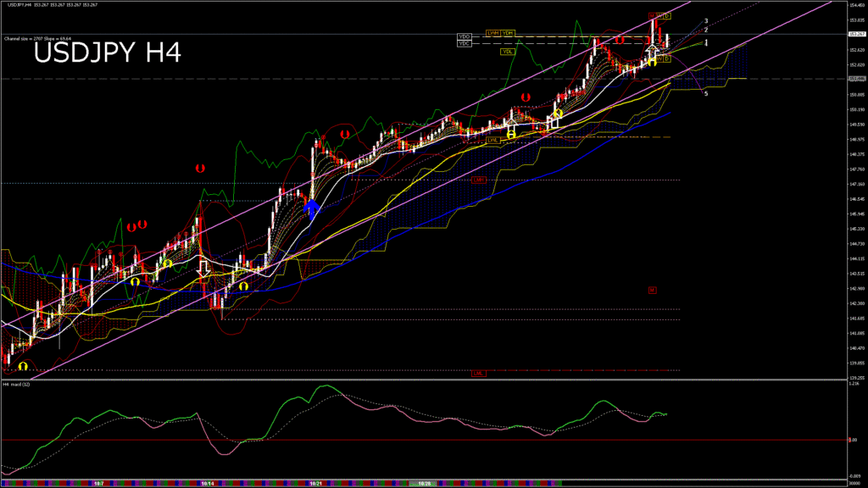The image size is (868, 488).
Task: Select the H4 macd (12) indicator label
Action: [16, 384]
